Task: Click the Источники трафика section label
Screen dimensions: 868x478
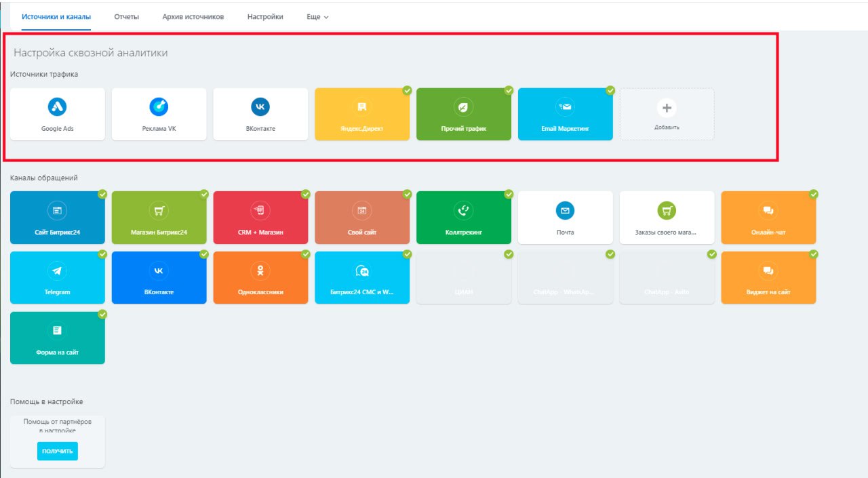Action: (44, 74)
